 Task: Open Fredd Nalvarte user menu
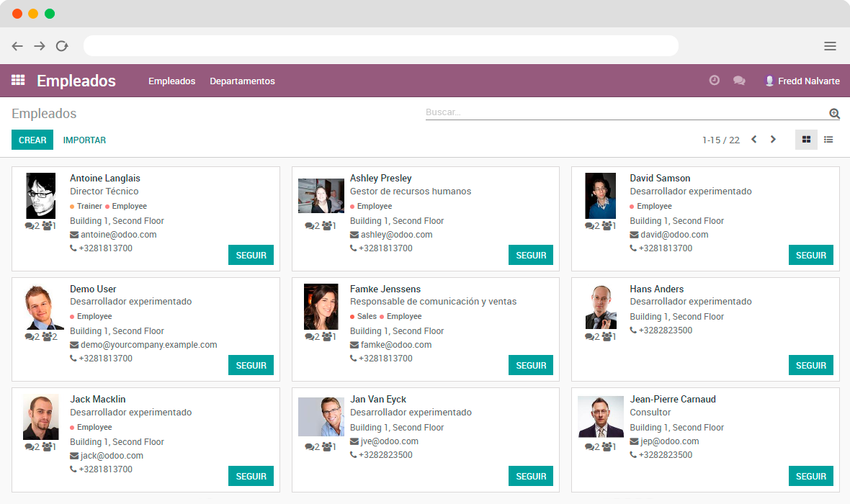(x=802, y=81)
